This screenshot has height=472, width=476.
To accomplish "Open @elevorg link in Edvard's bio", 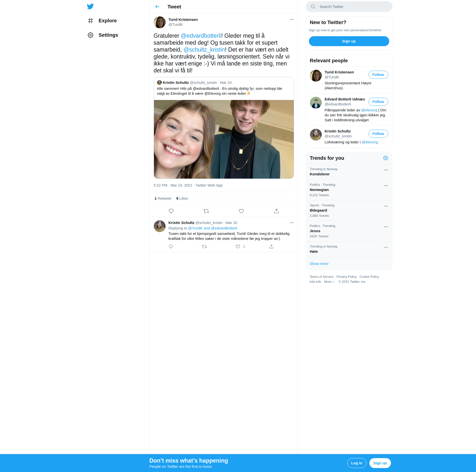I will 369,110.
